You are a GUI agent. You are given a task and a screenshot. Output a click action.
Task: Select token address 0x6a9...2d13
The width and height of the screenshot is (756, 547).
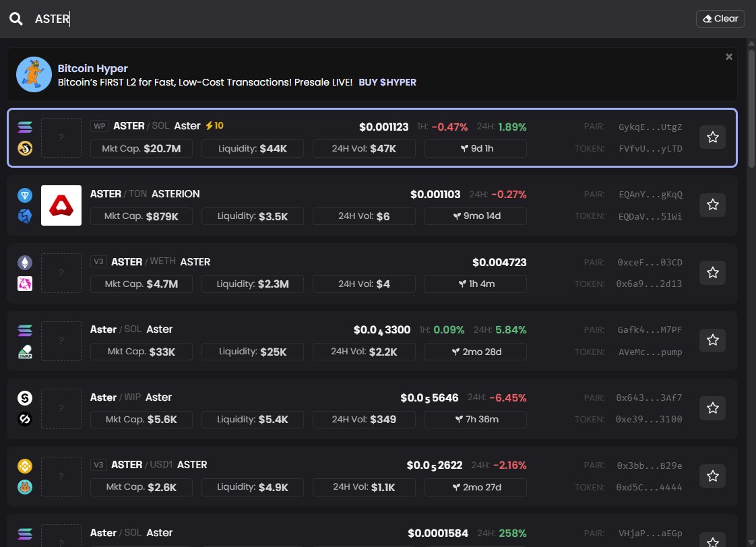tap(649, 284)
